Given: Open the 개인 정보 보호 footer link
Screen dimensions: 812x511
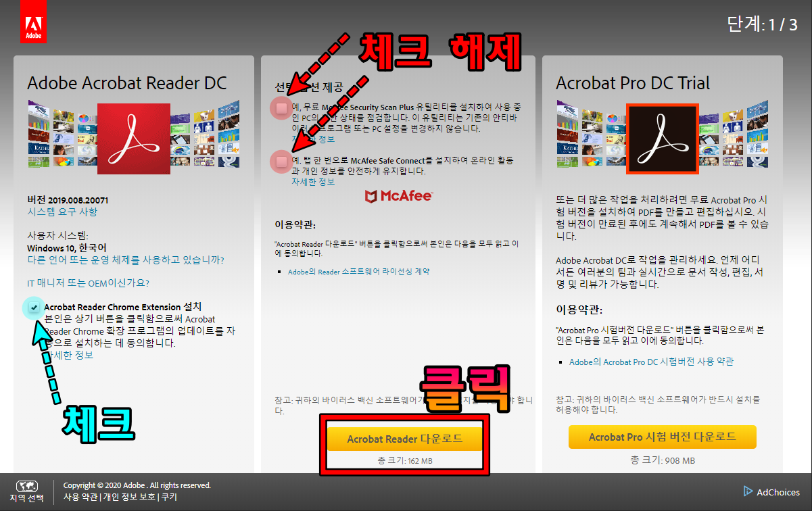Looking at the screenshot, I should click(x=128, y=497).
